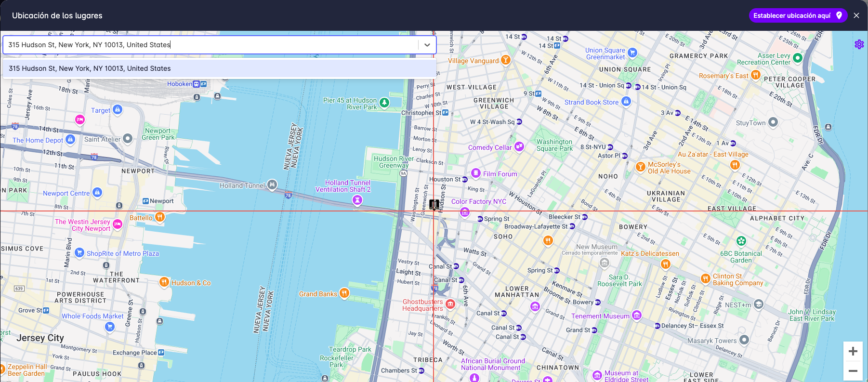Viewport: 868px width, 382px height.
Task: Click the Village Vanguard map pin
Action: coord(505,60)
